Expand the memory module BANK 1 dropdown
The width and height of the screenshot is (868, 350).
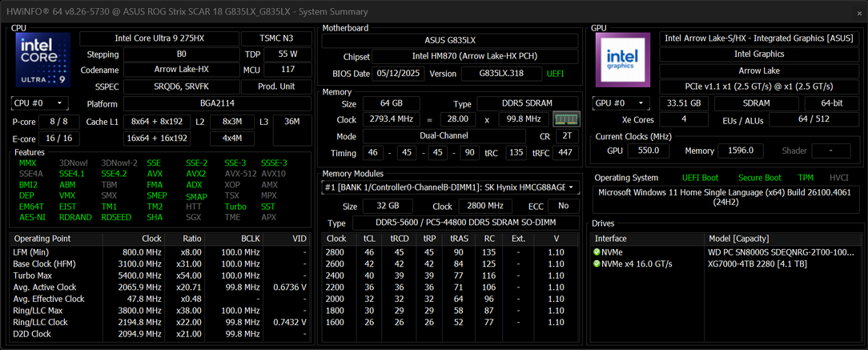pyautogui.click(x=451, y=187)
